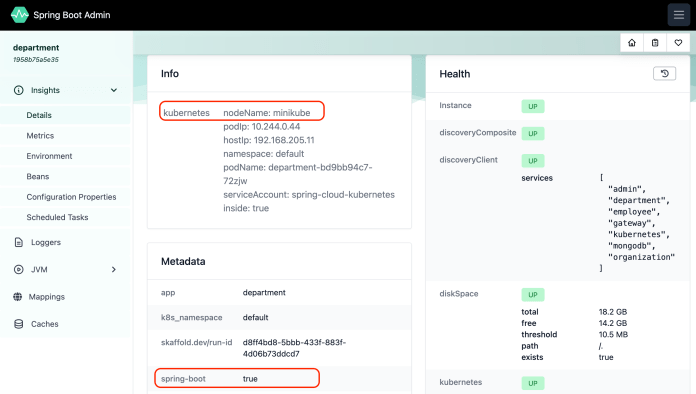Click the home icon button
The width and height of the screenshot is (696, 394).
[x=632, y=43]
